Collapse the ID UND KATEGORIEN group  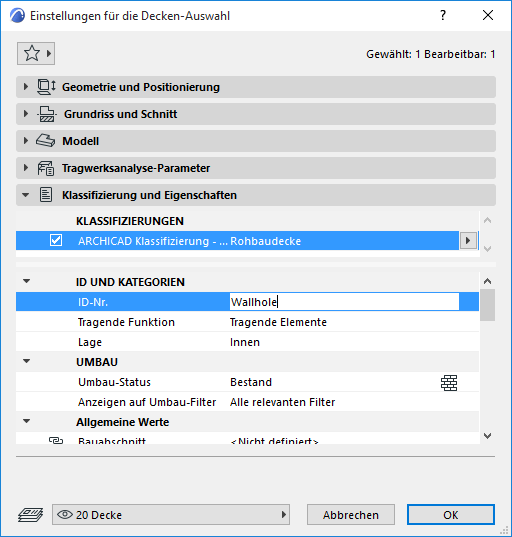[26, 281]
